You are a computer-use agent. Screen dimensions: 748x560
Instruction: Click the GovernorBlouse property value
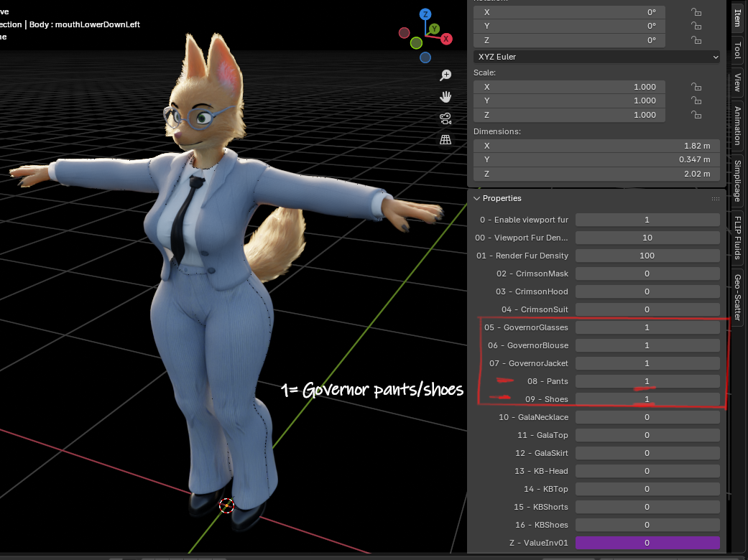pyautogui.click(x=647, y=345)
